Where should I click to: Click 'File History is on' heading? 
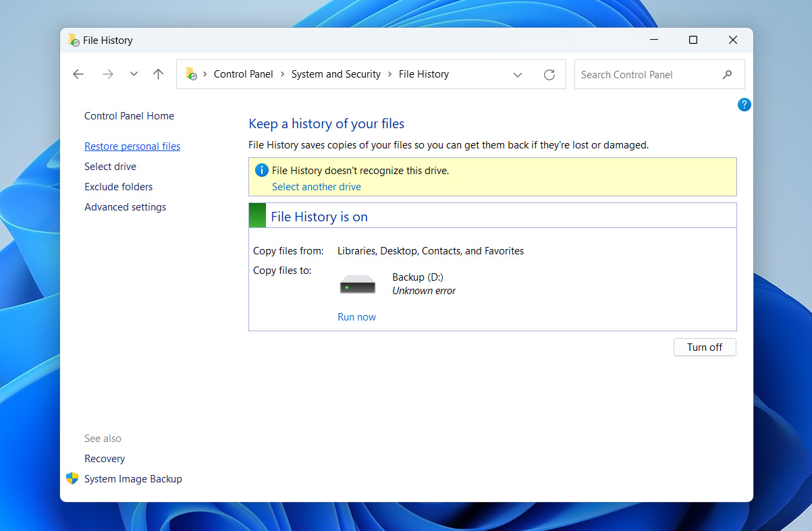(319, 217)
